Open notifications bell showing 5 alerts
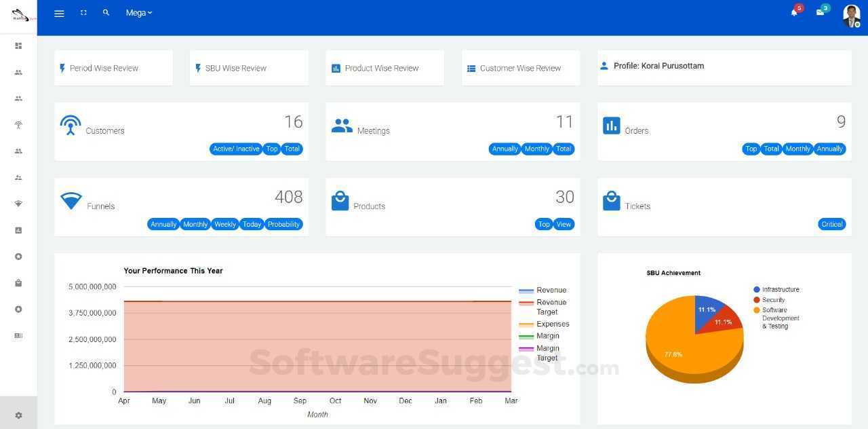868x429 pixels. [793, 12]
